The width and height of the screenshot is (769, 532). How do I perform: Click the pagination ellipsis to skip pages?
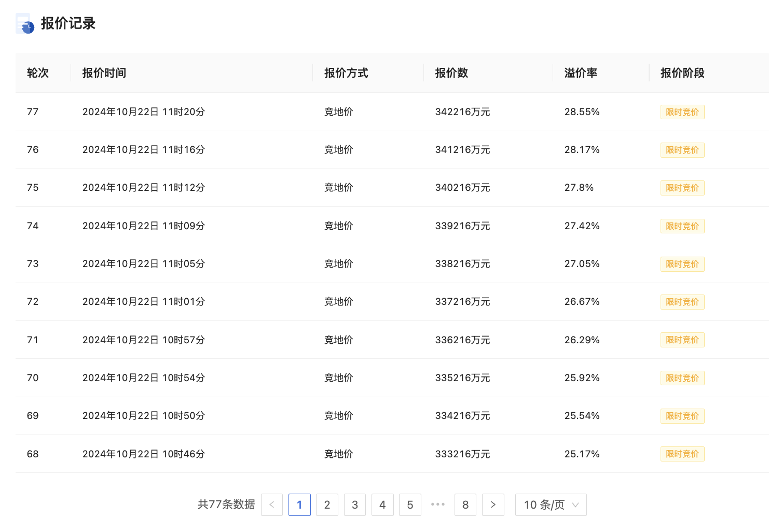[x=438, y=504]
